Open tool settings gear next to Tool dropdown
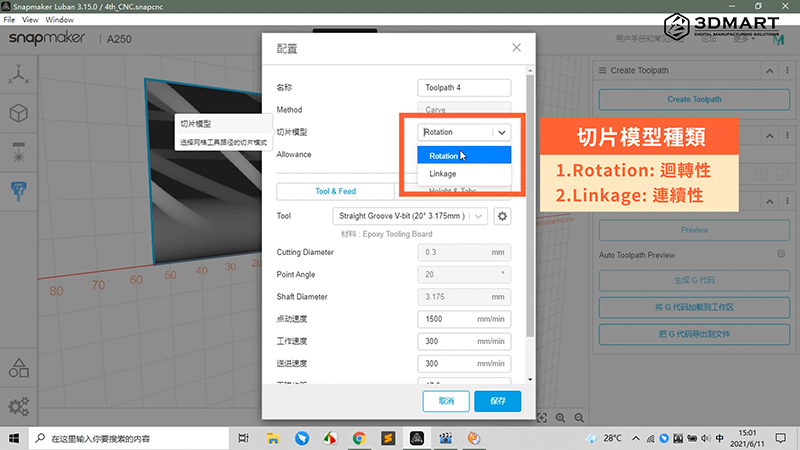Viewport: 800px width, 450px height. pos(503,216)
